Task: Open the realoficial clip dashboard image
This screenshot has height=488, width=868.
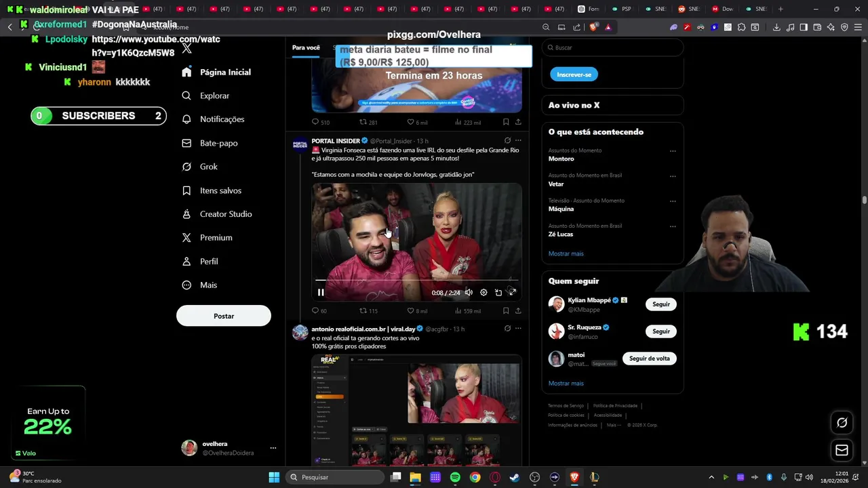Action: point(416,410)
